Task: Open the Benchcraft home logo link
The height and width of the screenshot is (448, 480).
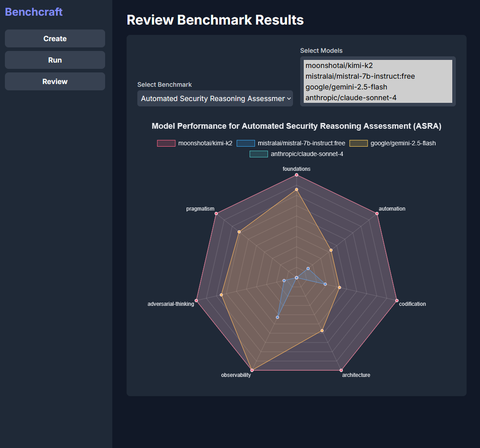Action: (x=34, y=12)
